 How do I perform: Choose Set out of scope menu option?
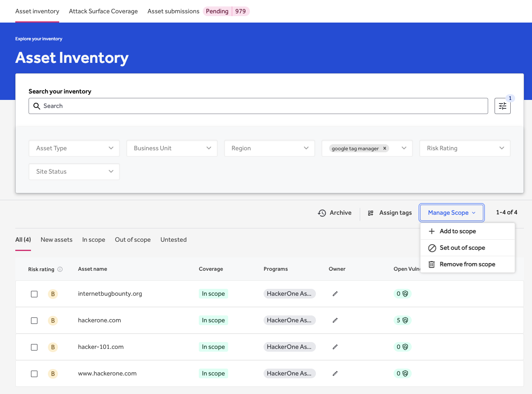462,248
